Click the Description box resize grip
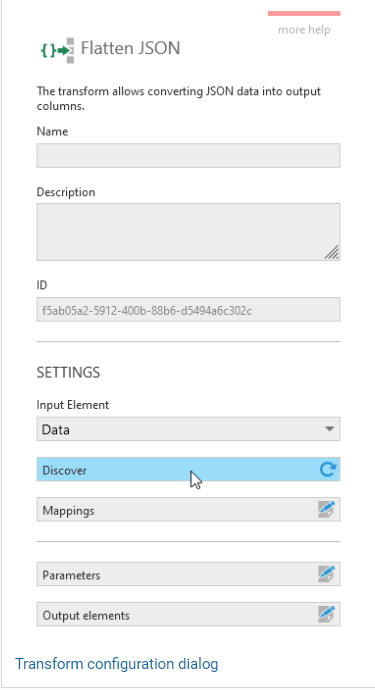 [x=331, y=252]
